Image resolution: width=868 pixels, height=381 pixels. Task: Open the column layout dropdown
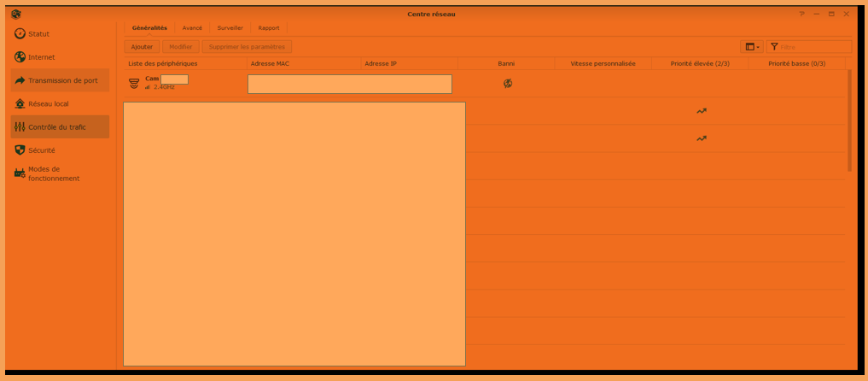[752, 47]
